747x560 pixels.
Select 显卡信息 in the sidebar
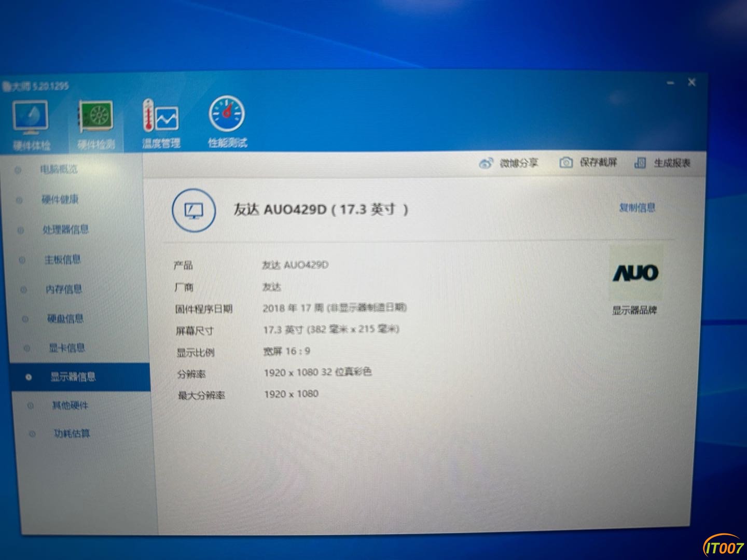click(67, 347)
